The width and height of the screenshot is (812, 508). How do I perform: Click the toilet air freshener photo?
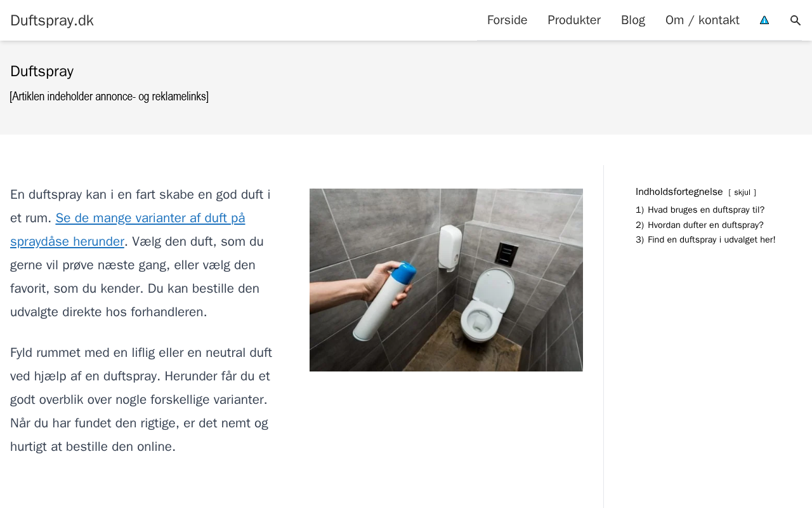click(x=446, y=280)
